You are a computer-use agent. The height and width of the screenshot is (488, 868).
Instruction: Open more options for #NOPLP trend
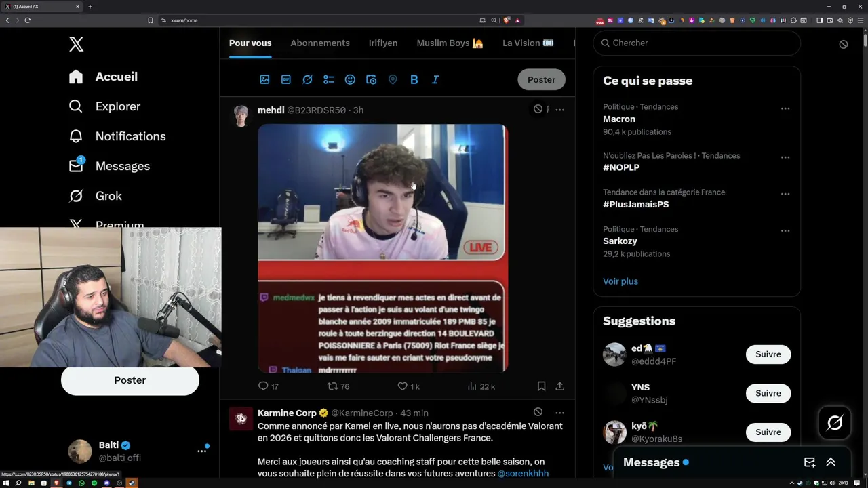tap(785, 157)
